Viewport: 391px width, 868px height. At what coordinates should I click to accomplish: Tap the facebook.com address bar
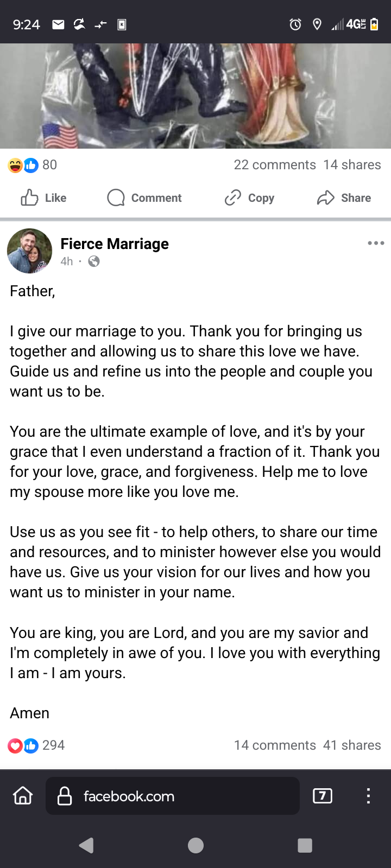(179, 796)
